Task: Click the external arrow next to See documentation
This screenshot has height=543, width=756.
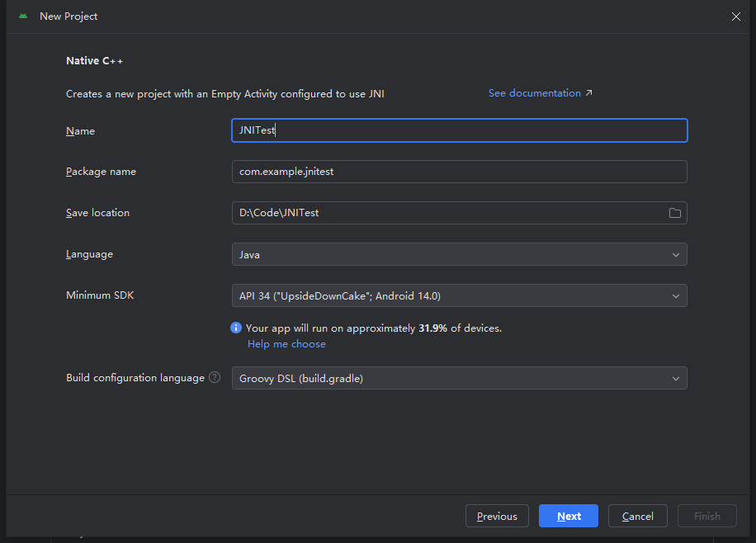Action: [x=588, y=93]
